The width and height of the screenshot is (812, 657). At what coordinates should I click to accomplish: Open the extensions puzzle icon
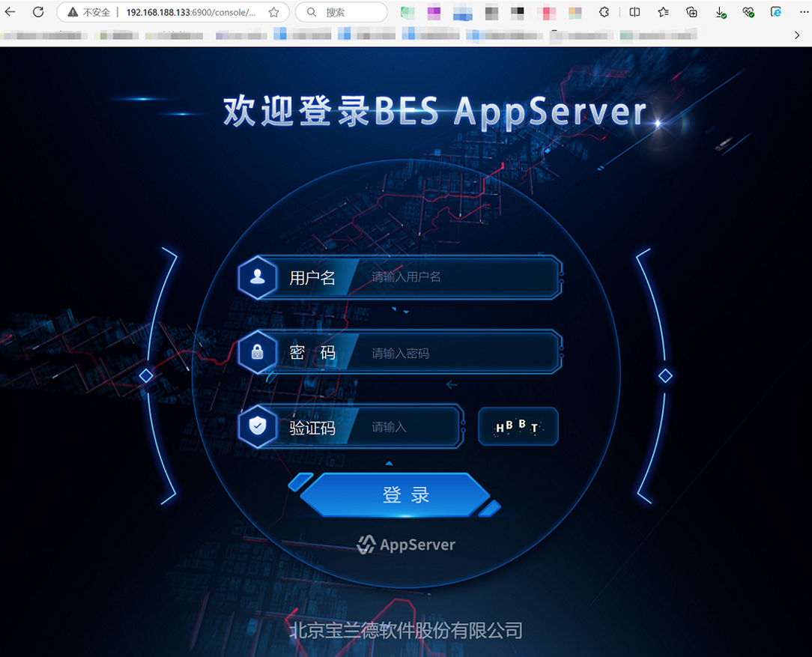604,12
